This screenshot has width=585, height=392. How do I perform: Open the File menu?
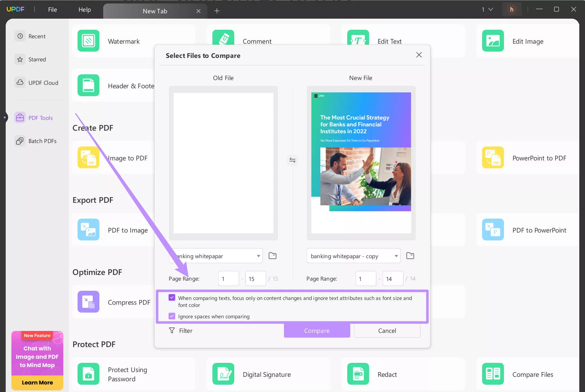pyautogui.click(x=53, y=9)
